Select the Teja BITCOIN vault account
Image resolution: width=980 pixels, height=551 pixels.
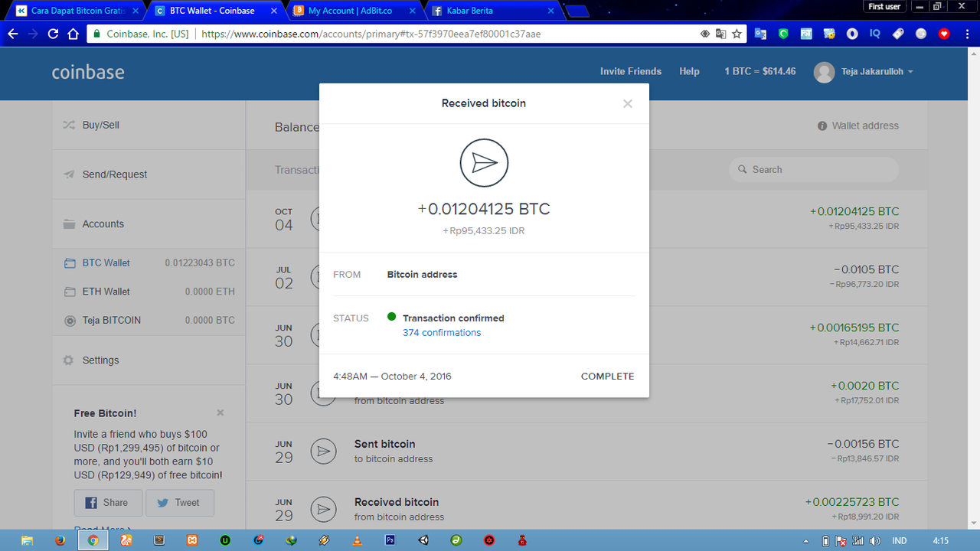(149, 321)
